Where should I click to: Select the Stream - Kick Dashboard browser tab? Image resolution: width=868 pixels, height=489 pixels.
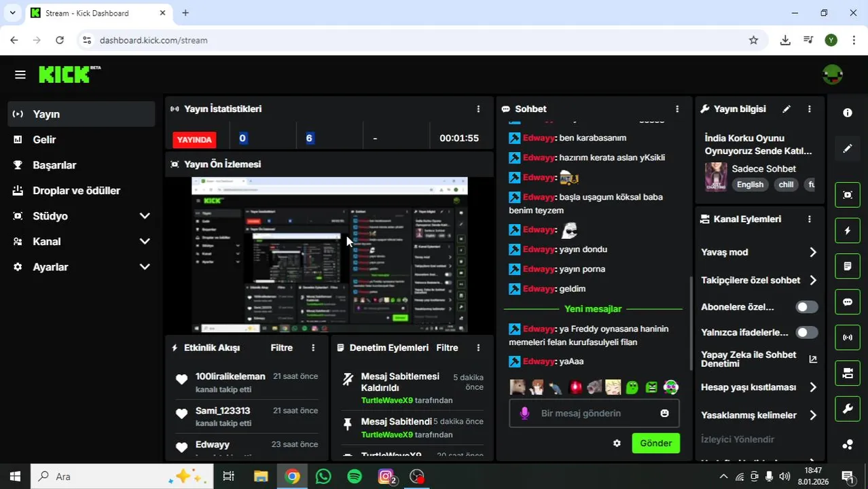98,13
